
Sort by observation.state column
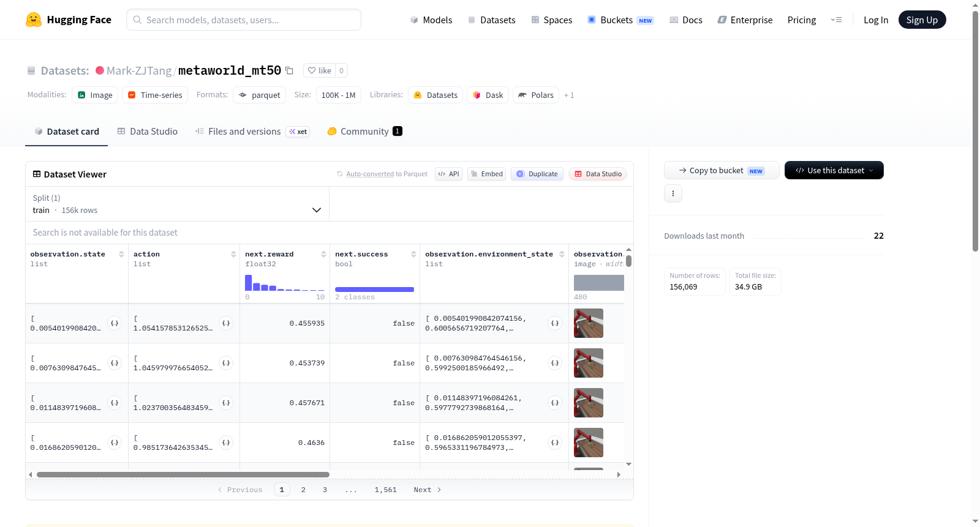(x=121, y=254)
